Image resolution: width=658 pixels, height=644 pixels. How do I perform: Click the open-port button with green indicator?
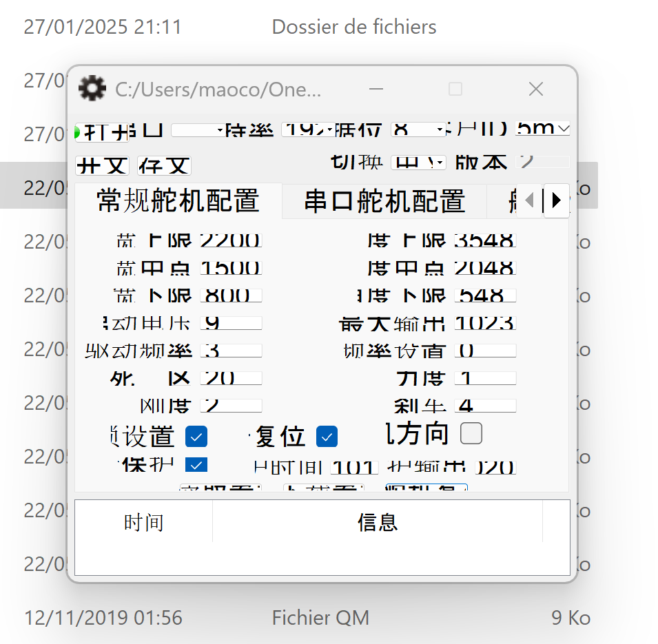click(x=101, y=131)
